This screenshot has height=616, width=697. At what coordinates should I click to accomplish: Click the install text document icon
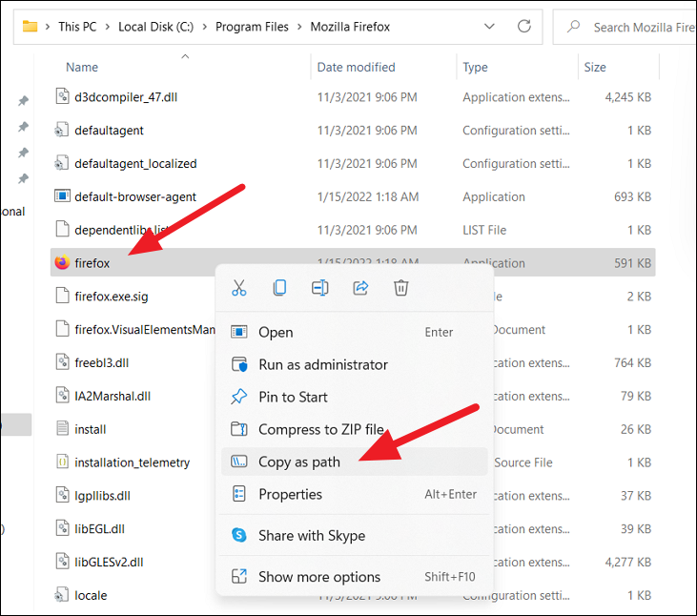tap(63, 429)
